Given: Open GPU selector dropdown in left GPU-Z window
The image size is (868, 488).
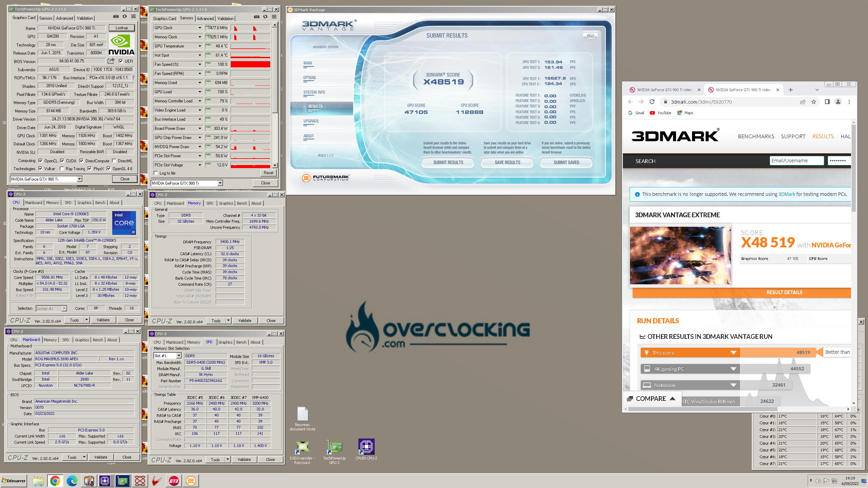Looking at the screenshot, I should [x=79, y=179].
